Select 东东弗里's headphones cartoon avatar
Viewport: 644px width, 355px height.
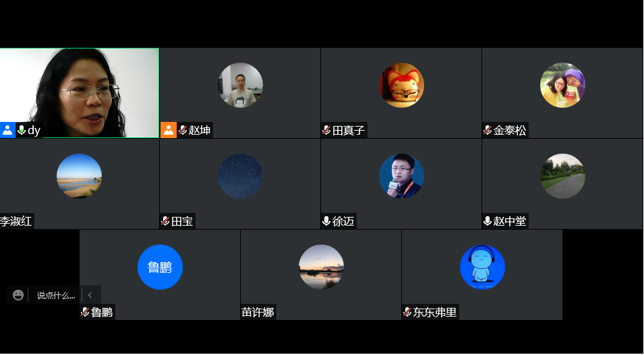click(x=482, y=267)
